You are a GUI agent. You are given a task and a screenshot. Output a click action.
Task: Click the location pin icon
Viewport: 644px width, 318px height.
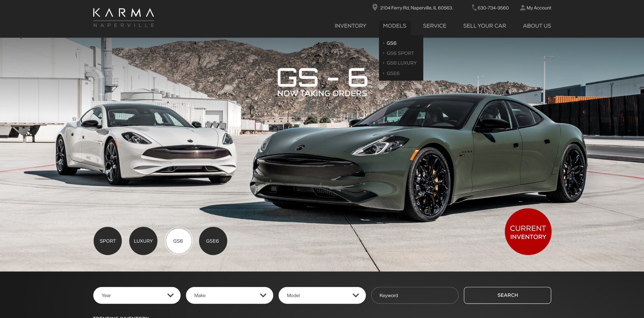point(375,8)
